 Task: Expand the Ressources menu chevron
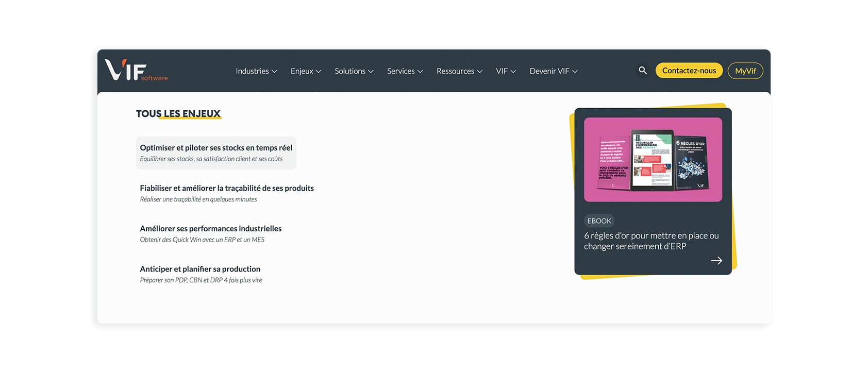480,72
